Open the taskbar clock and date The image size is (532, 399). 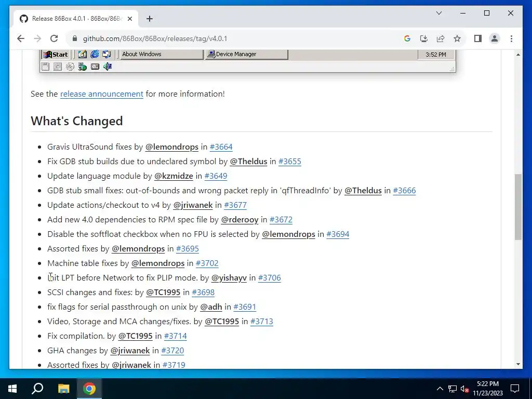tap(487, 389)
